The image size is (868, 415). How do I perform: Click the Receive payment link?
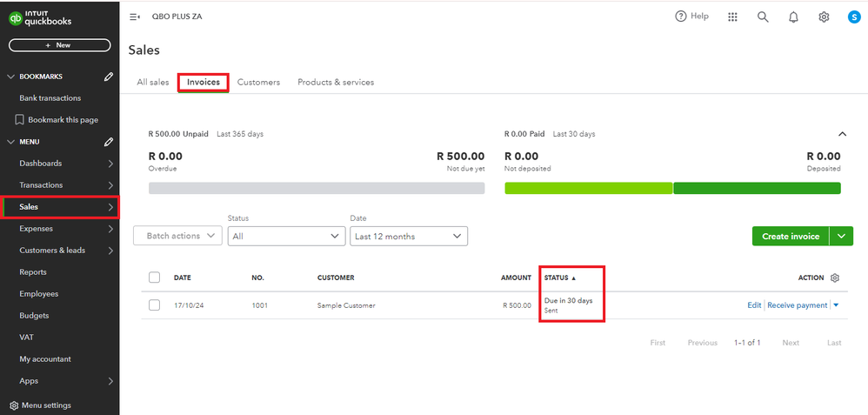(797, 305)
